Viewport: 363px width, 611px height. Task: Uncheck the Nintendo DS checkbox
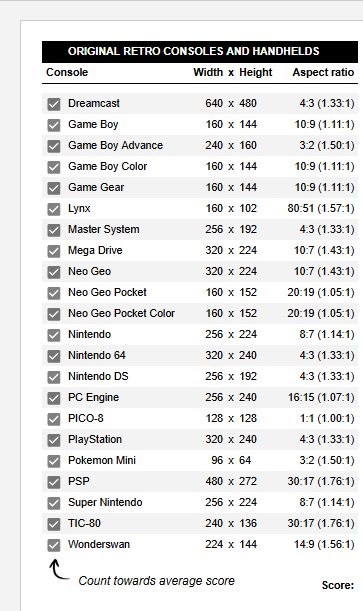54,377
